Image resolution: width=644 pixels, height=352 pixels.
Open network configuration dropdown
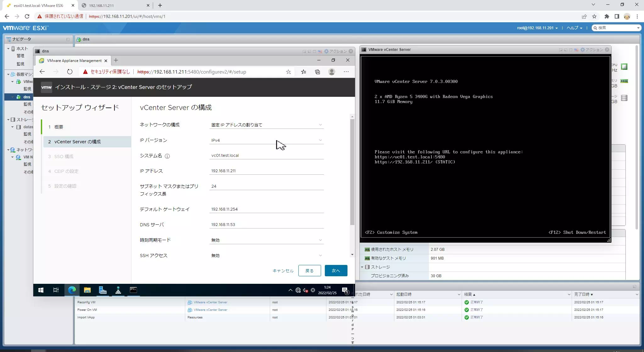[266, 125]
